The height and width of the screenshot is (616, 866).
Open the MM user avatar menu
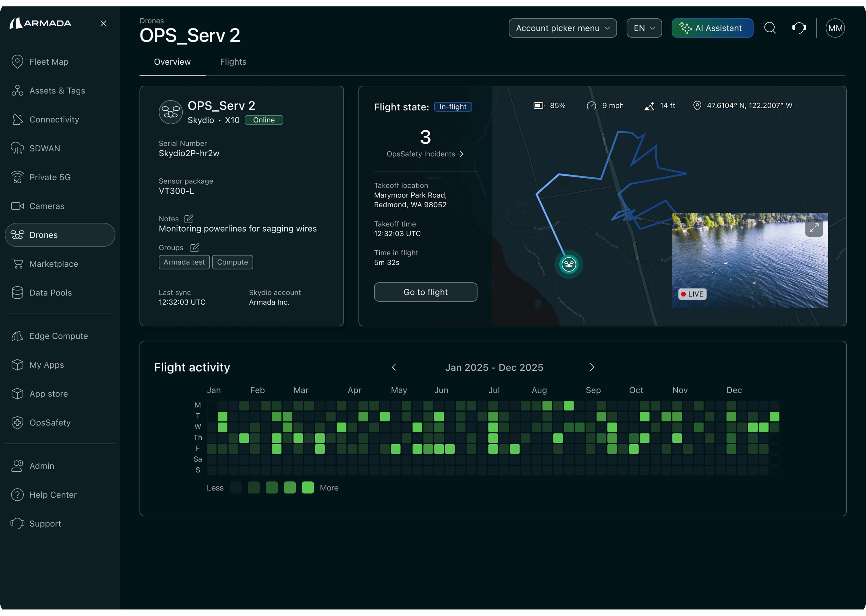(835, 28)
